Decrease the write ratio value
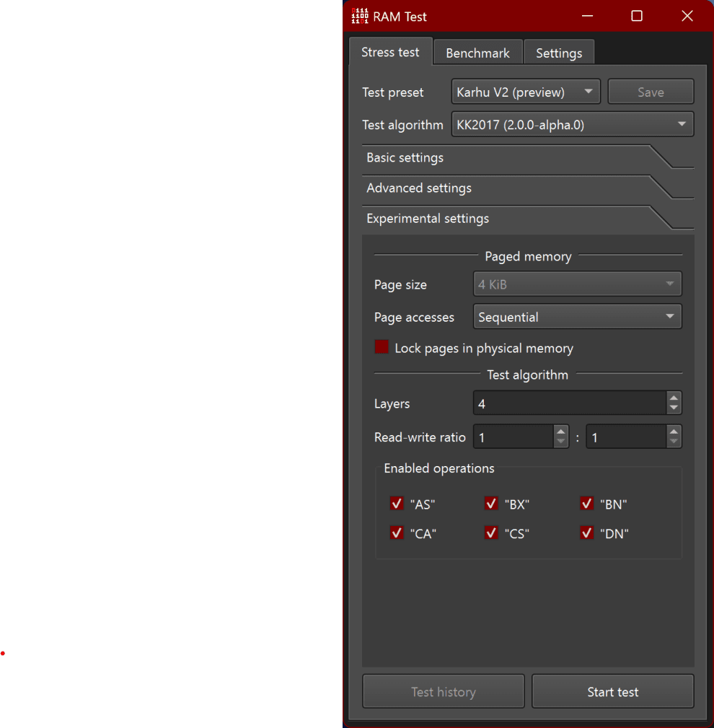 [674, 442]
